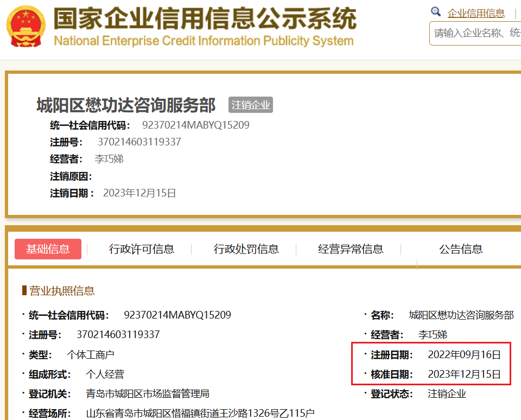Go to the 经营异常信息 tab
Image resolution: width=521 pixels, height=420 pixels.
tap(351, 249)
